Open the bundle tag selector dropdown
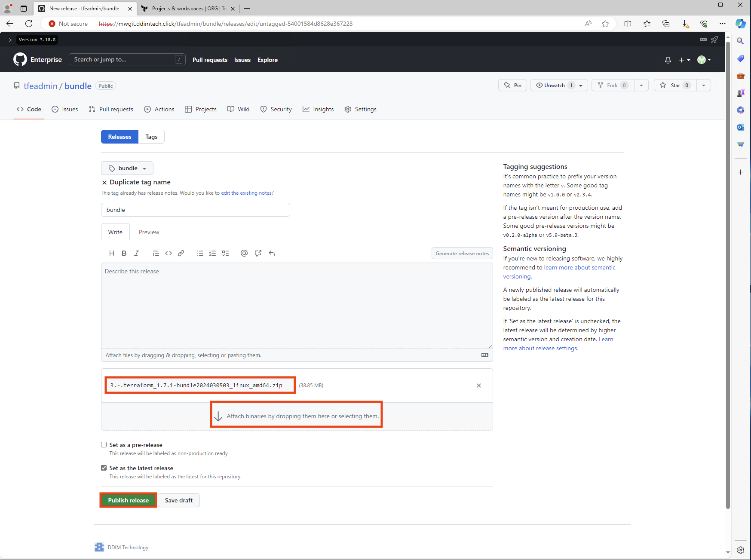This screenshot has height=560, width=751. pos(127,168)
